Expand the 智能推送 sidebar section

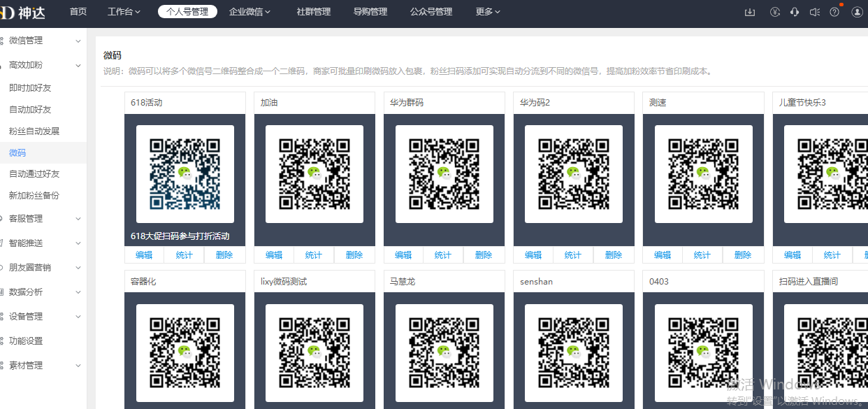coord(43,243)
